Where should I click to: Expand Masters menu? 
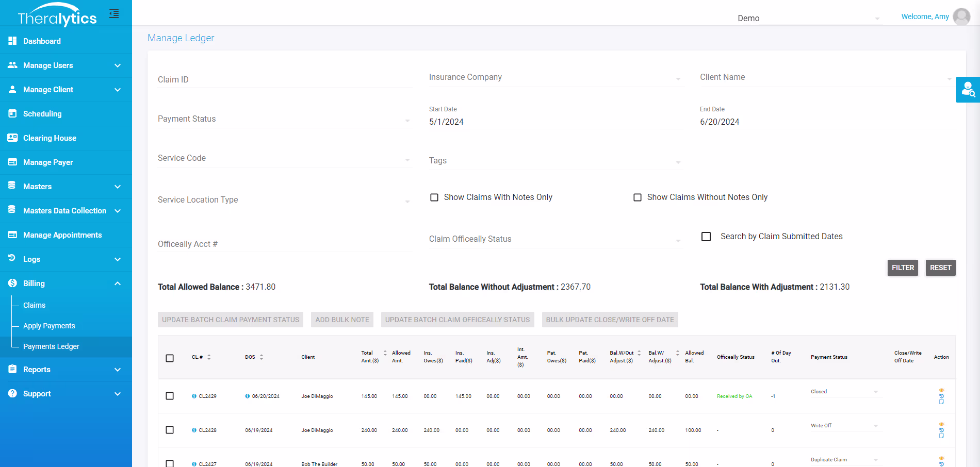pyautogui.click(x=66, y=187)
